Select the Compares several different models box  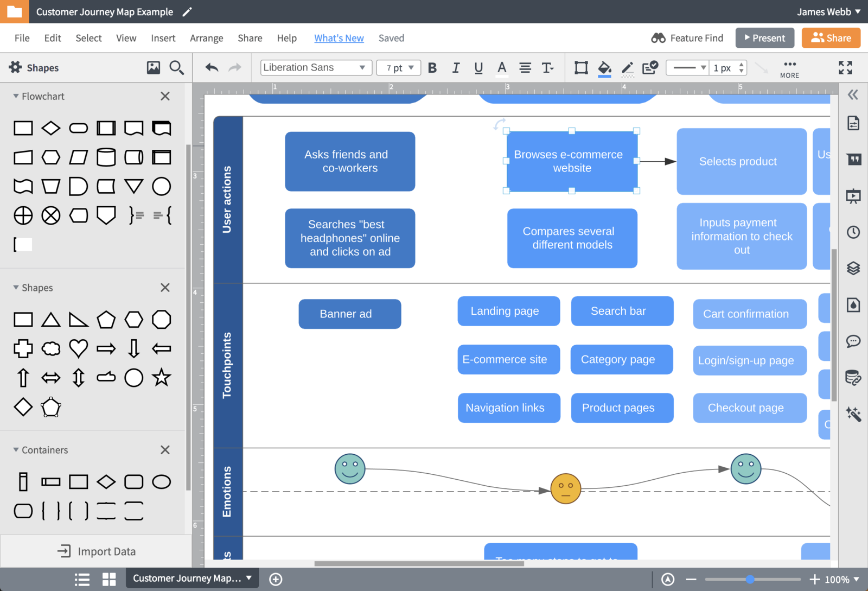(572, 238)
